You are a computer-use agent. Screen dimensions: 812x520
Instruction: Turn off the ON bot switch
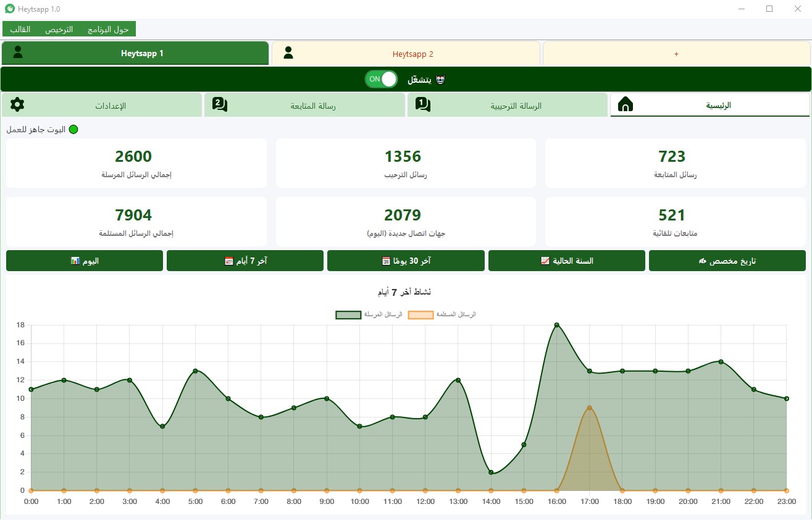tap(381, 79)
